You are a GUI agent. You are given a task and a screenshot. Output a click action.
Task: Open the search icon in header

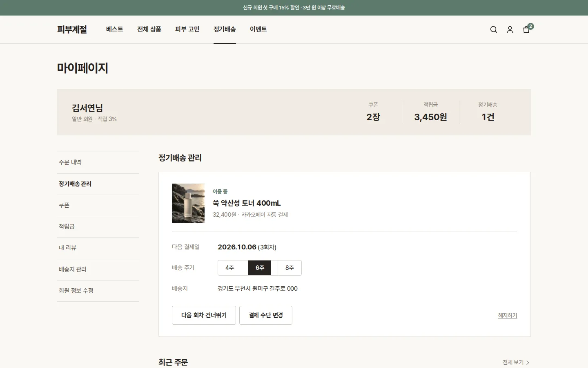(494, 29)
